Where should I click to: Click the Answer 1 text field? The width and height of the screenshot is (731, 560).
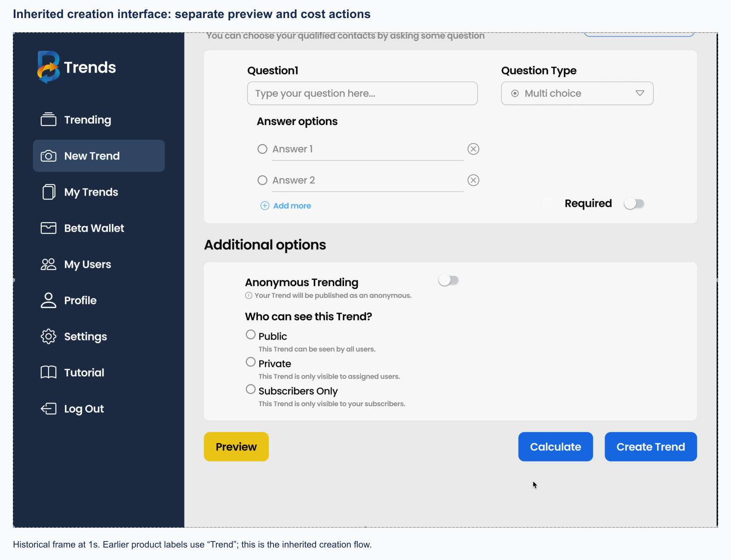click(x=368, y=149)
